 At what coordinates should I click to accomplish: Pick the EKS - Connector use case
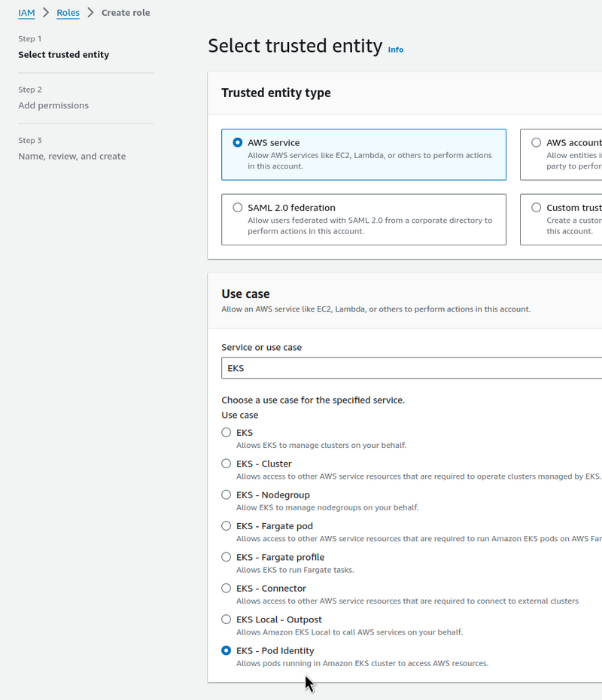[227, 589]
